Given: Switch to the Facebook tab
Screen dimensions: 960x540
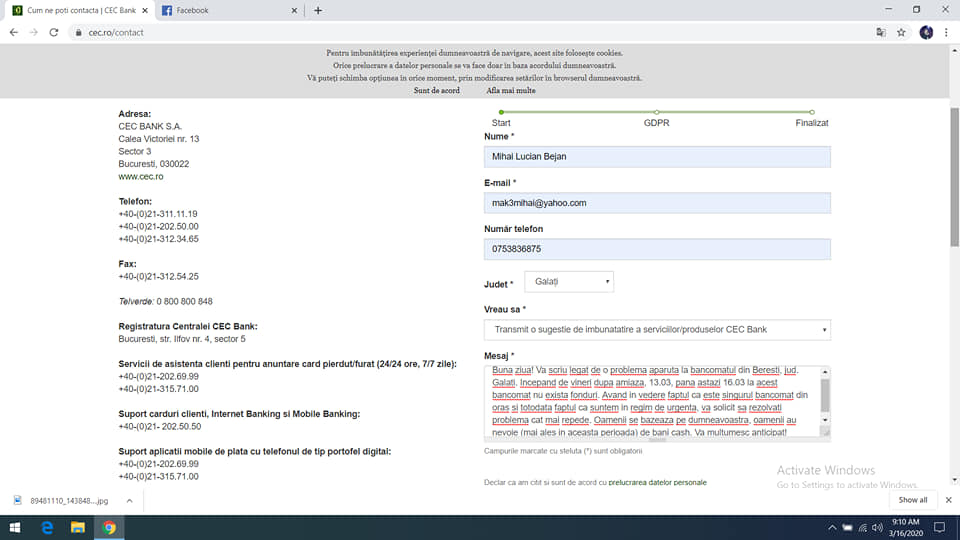Looking at the screenshot, I should [x=228, y=10].
